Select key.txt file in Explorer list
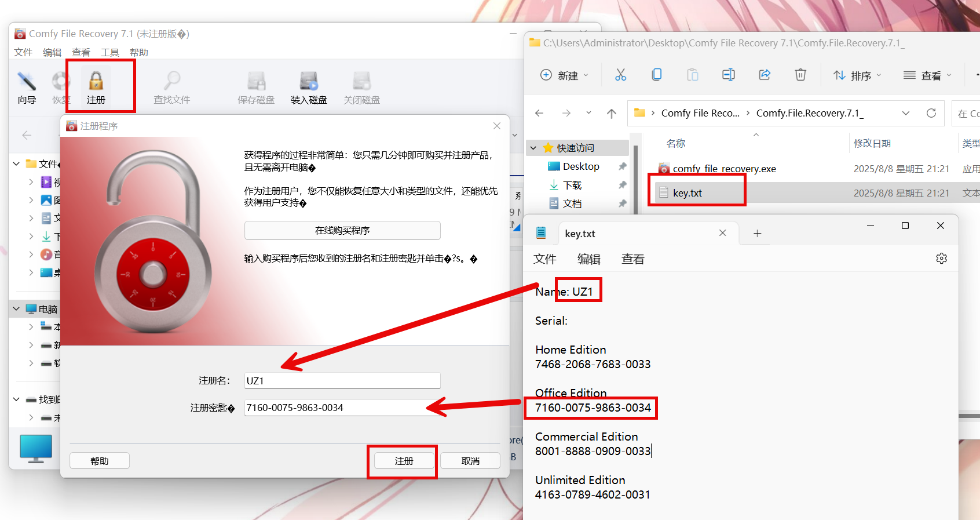 click(x=688, y=193)
